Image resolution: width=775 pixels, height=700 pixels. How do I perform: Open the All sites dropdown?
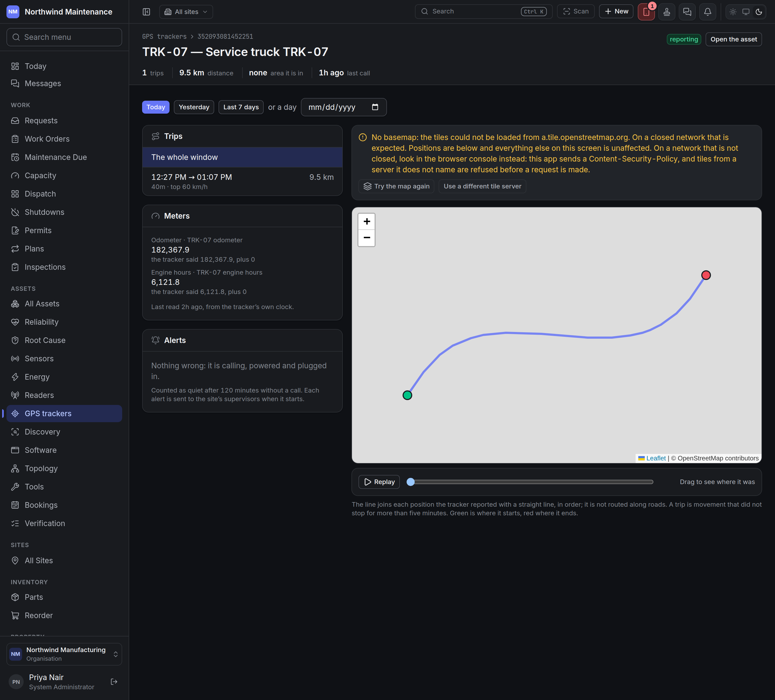(186, 12)
